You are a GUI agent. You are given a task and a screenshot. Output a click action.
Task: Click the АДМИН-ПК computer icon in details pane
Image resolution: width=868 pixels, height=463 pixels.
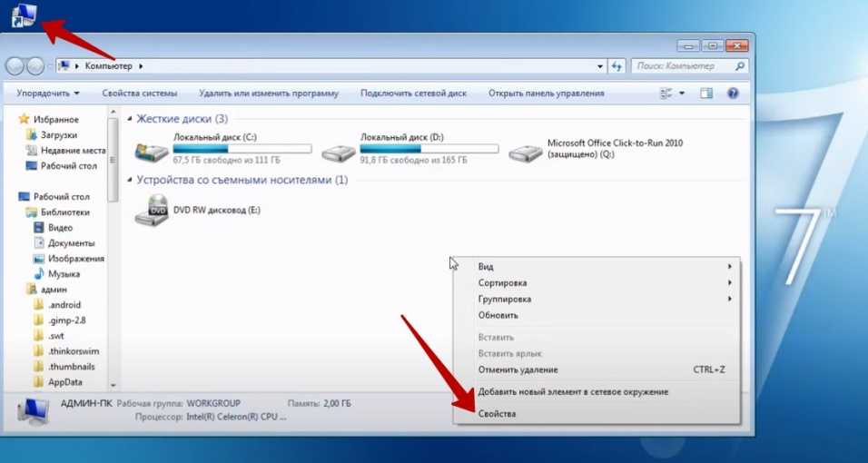tap(34, 411)
